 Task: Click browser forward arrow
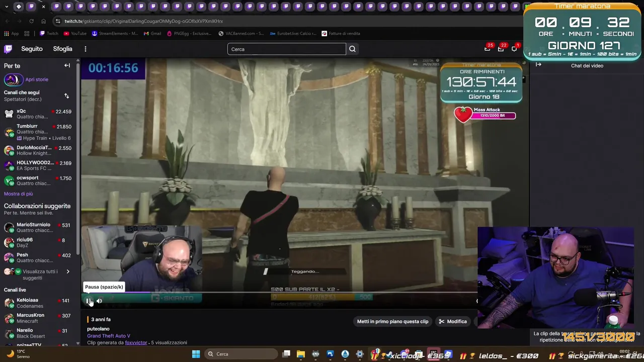[x=19, y=21]
